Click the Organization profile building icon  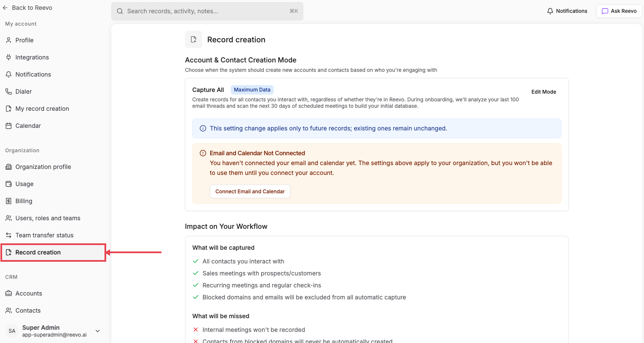point(9,167)
